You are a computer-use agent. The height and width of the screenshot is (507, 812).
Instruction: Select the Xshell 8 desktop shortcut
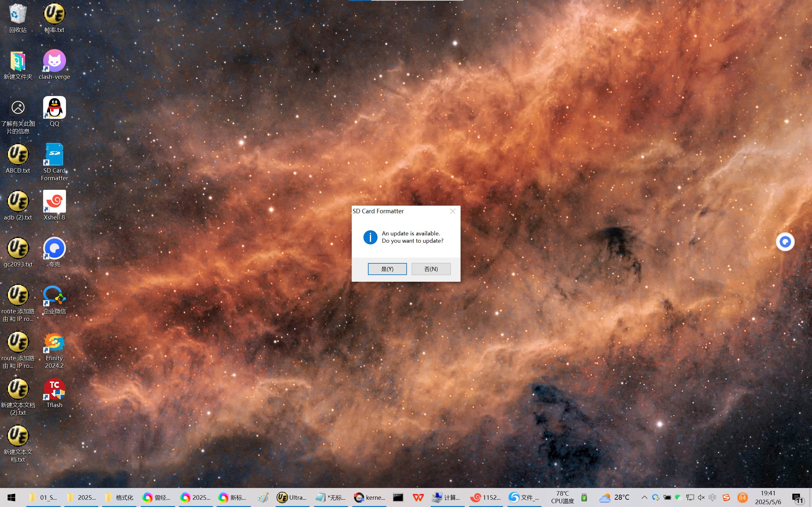pos(54,202)
